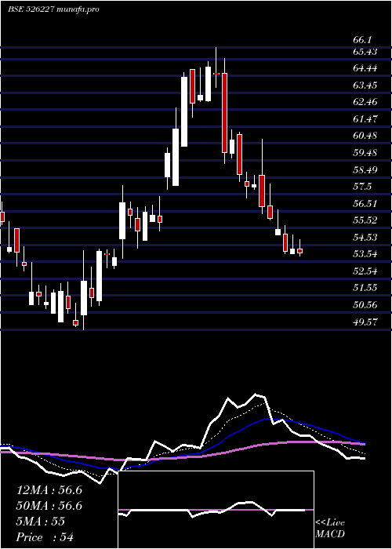The width and height of the screenshot is (392, 549).
Task: Click the 55.52 price axis label
Action: pyautogui.click(x=365, y=220)
